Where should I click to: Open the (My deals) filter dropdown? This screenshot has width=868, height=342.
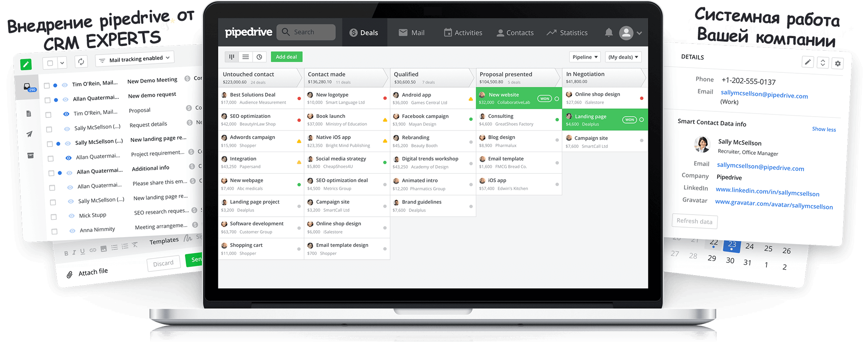[623, 57]
